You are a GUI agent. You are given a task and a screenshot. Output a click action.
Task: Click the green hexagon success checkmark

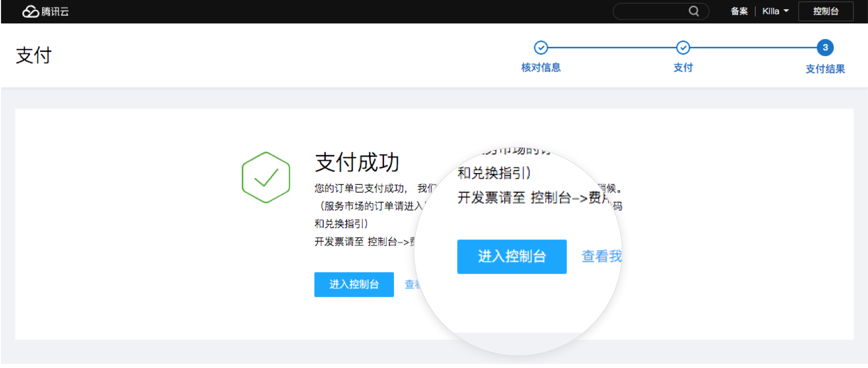point(266,177)
